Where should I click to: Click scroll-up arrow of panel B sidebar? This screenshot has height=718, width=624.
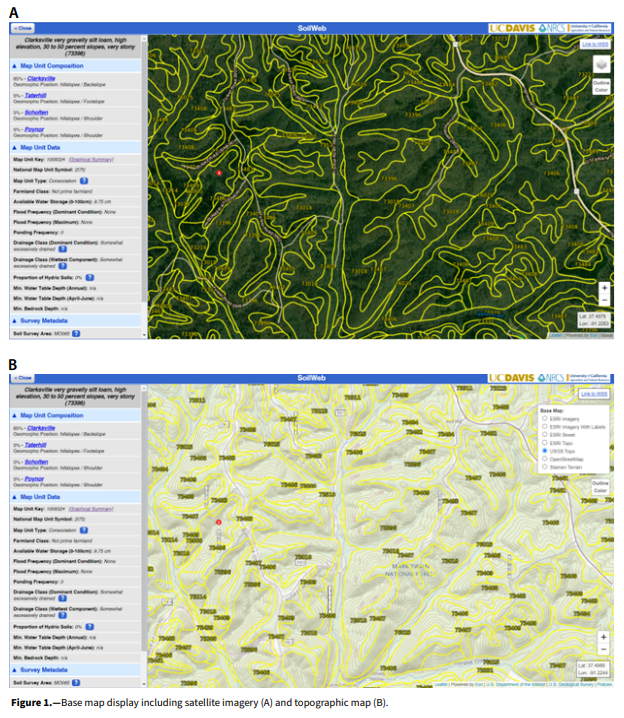click(x=144, y=388)
